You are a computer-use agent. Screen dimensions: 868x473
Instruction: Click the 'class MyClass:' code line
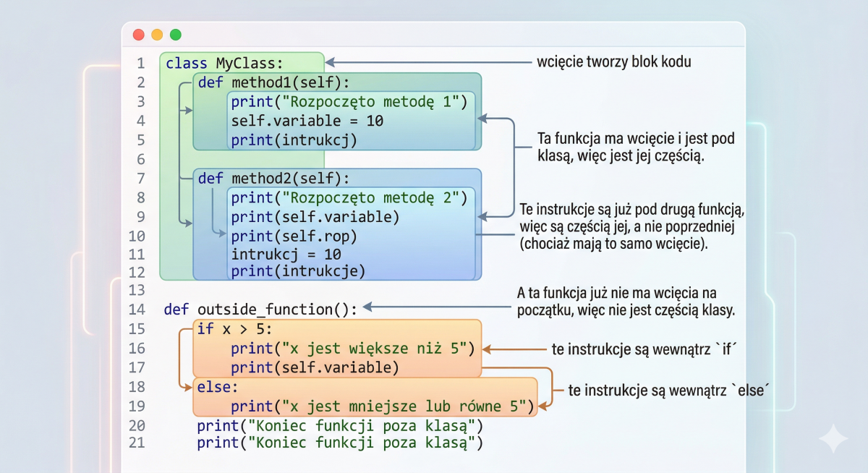point(225,63)
